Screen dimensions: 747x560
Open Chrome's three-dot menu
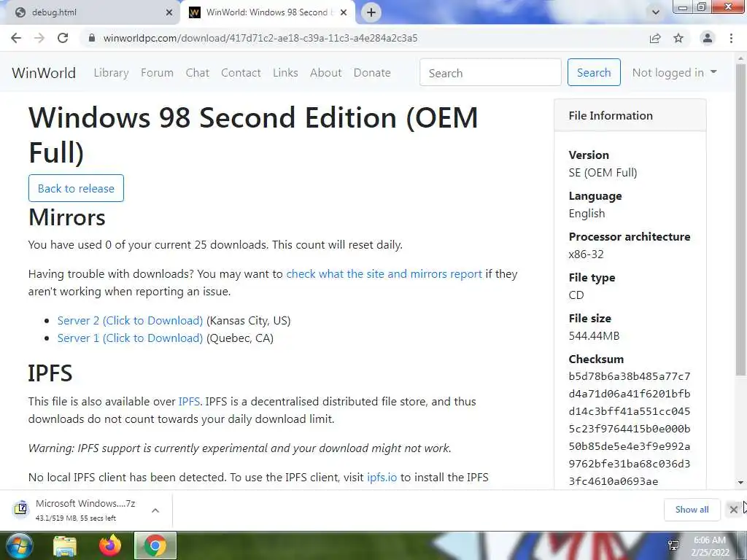731,38
